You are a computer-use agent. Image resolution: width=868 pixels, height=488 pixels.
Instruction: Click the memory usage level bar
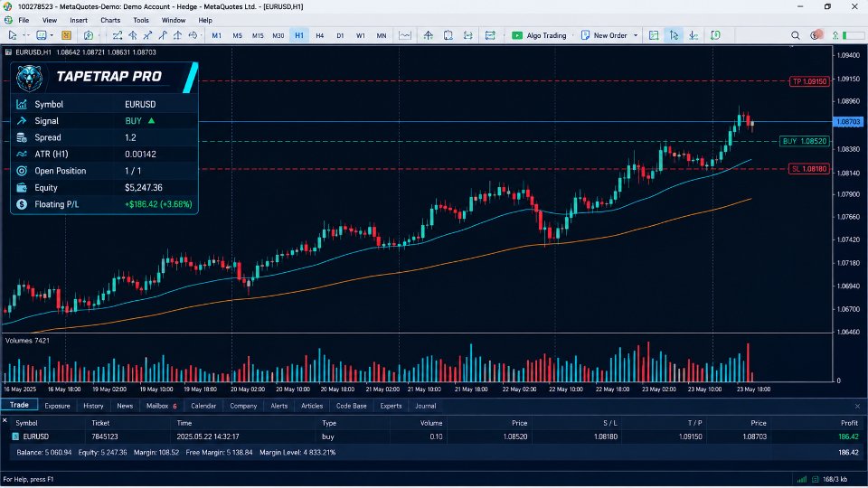click(853, 35)
